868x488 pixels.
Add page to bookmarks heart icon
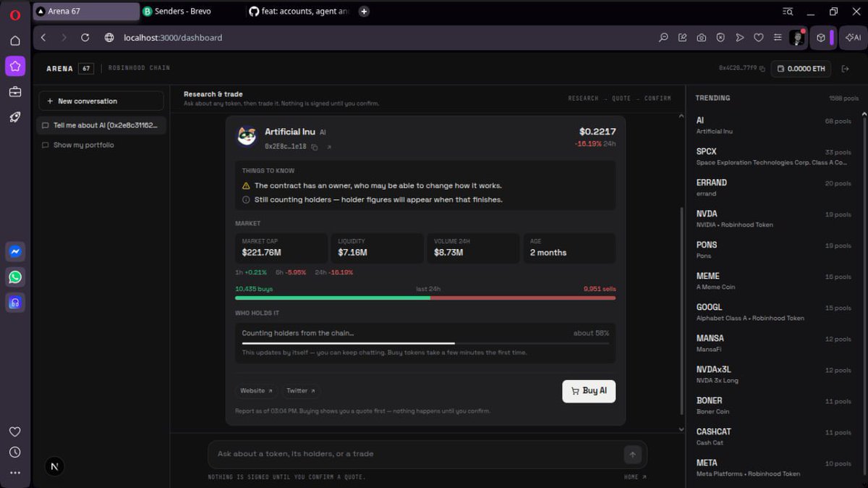point(758,38)
